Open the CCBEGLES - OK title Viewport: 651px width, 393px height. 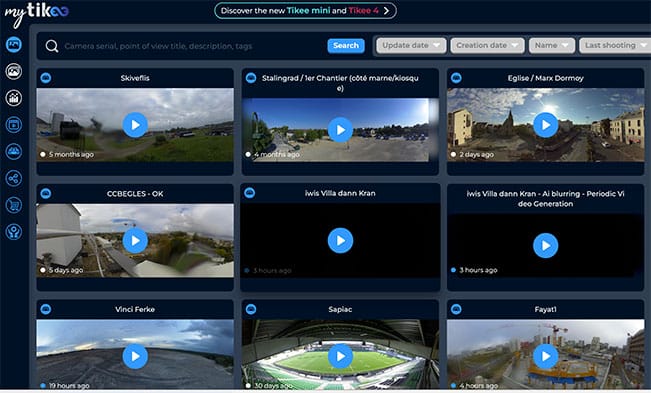(135, 193)
